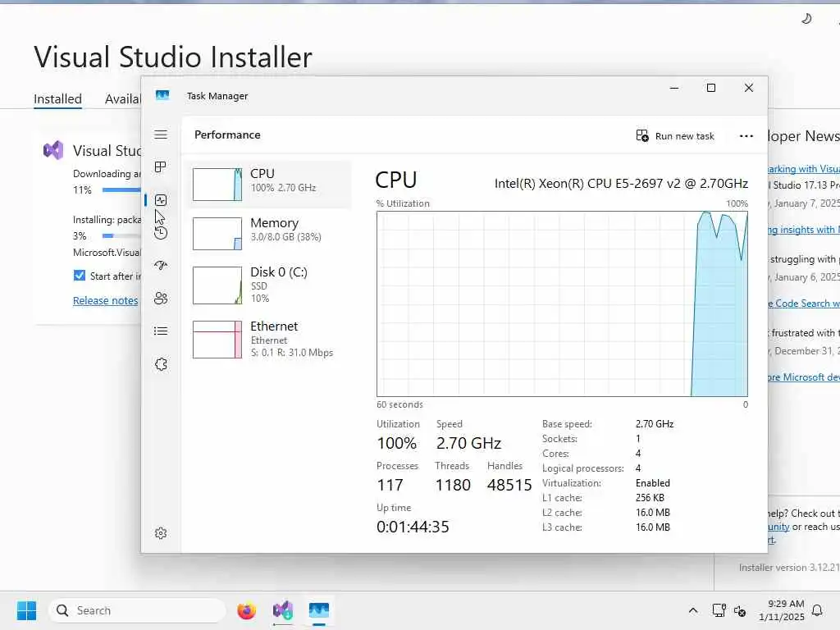Viewport: 840px width, 630px height.
Task: Maximize the Task Manager window
Action: [711, 88]
